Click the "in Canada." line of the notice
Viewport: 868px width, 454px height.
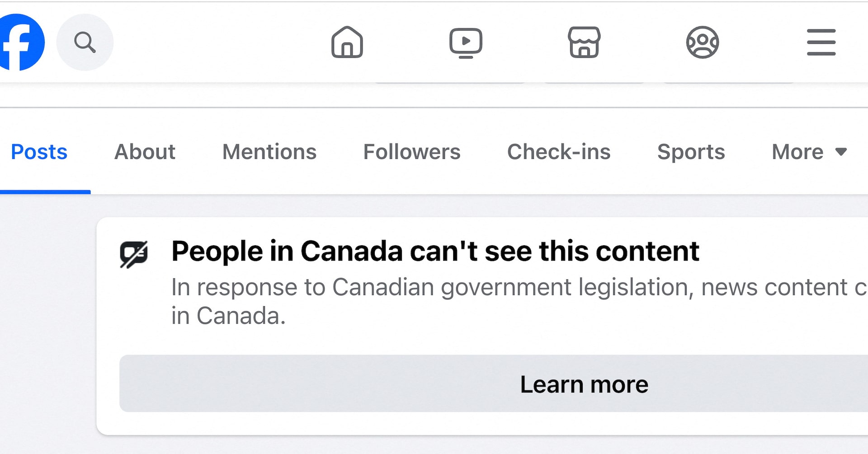[228, 316]
